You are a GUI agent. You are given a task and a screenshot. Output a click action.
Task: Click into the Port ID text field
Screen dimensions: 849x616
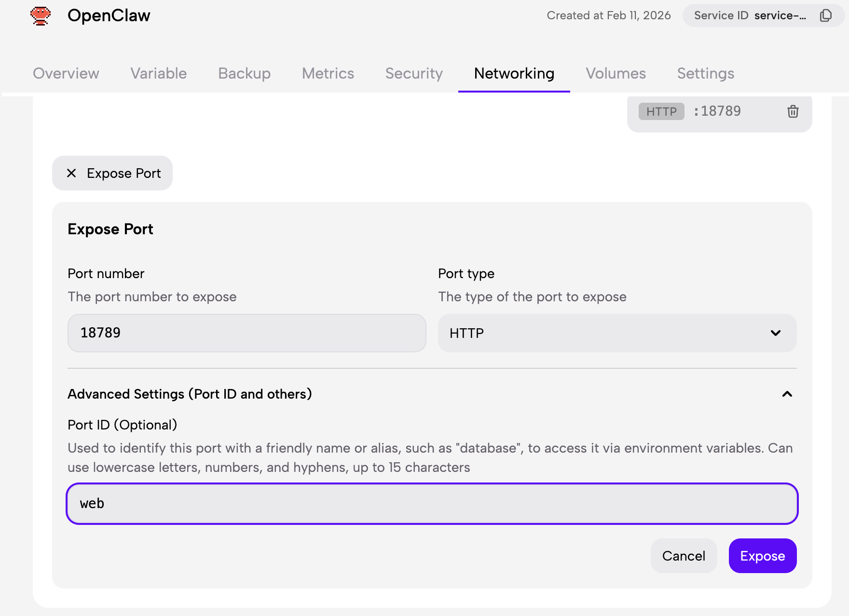coord(432,504)
